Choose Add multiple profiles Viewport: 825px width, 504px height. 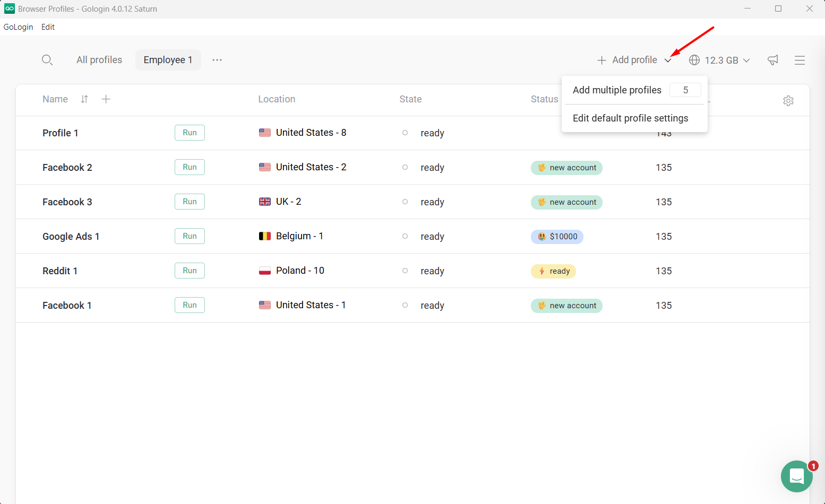(x=617, y=90)
